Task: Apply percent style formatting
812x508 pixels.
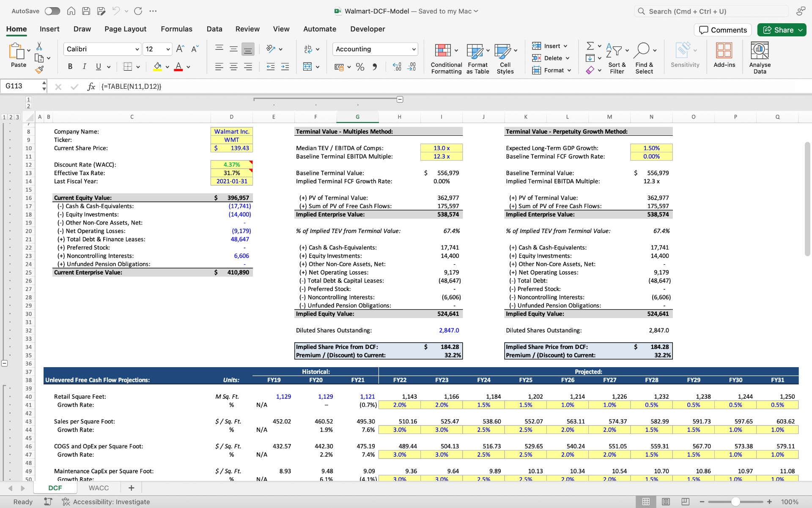Action: [x=360, y=67]
